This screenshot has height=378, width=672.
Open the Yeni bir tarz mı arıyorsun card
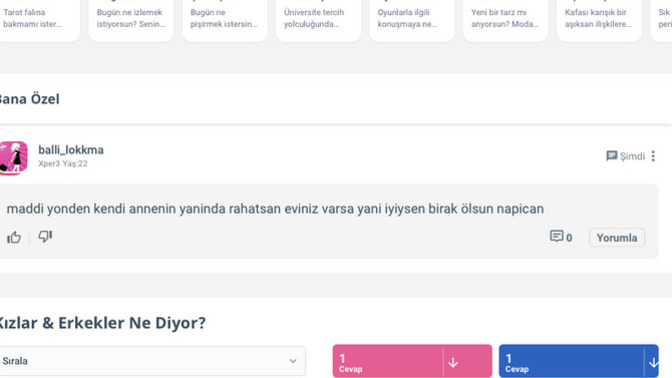[x=506, y=20]
